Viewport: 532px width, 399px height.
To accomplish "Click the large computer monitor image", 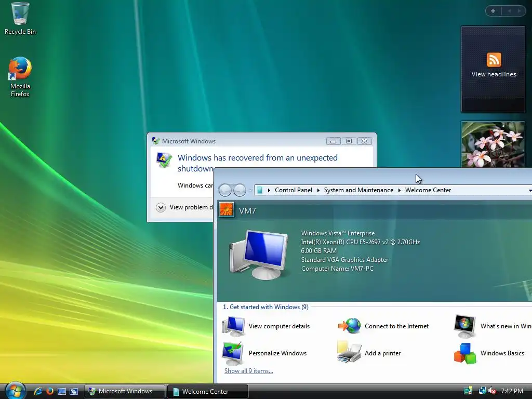I will tap(259, 254).
